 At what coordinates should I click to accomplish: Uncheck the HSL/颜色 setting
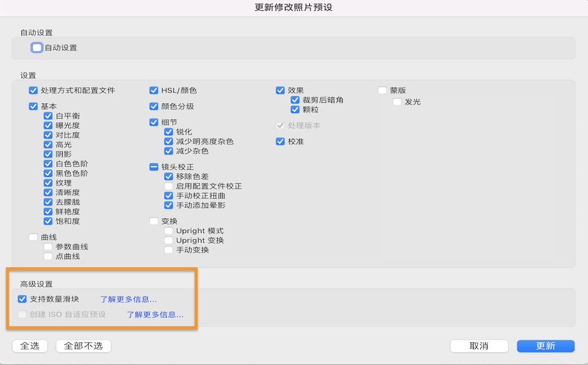[x=154, y=90]
